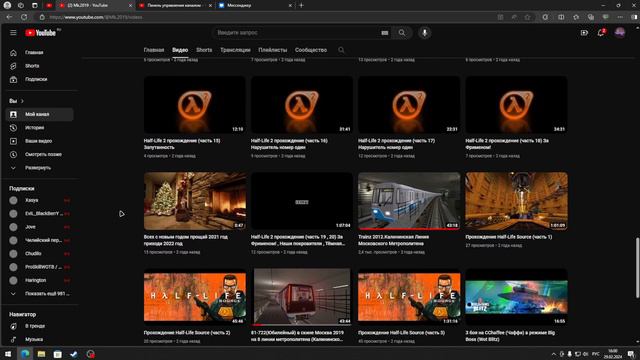Open the Wot Blitz Chaffee battle thumbnail
Viewport: 640px width, 360px height.
coord(516,297)
